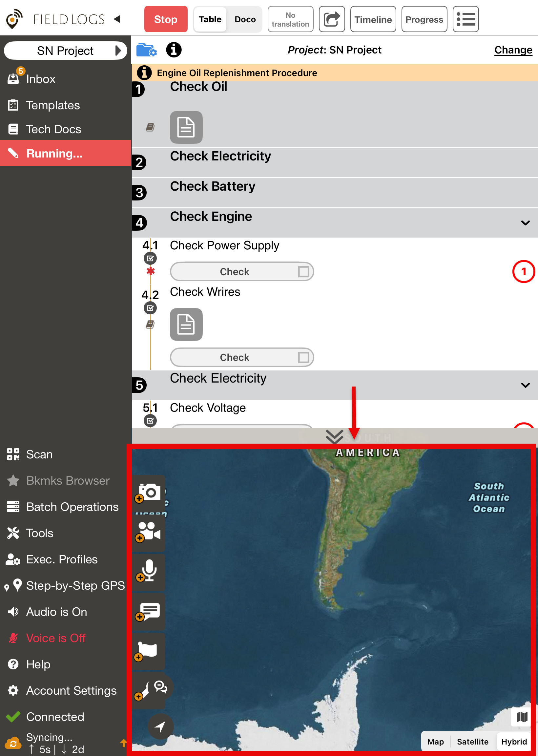
Task: Switch map to Satellite view
Action: tap(472, 742)
